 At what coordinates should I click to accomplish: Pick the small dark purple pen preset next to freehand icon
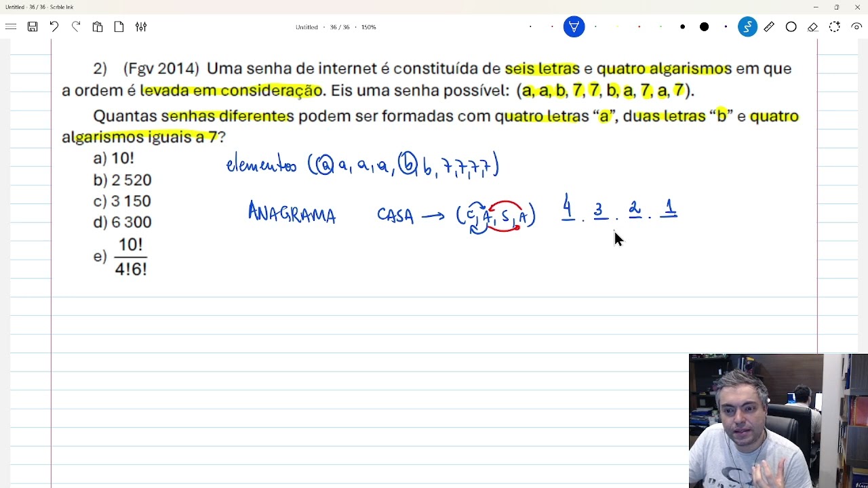[726, 27]
